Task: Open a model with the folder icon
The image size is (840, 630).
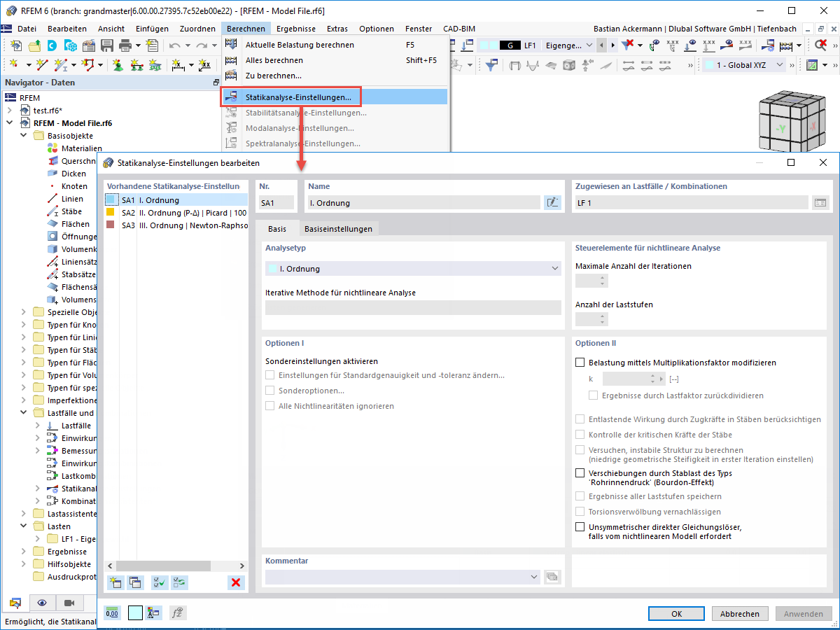Action: (x=34, y=45)
